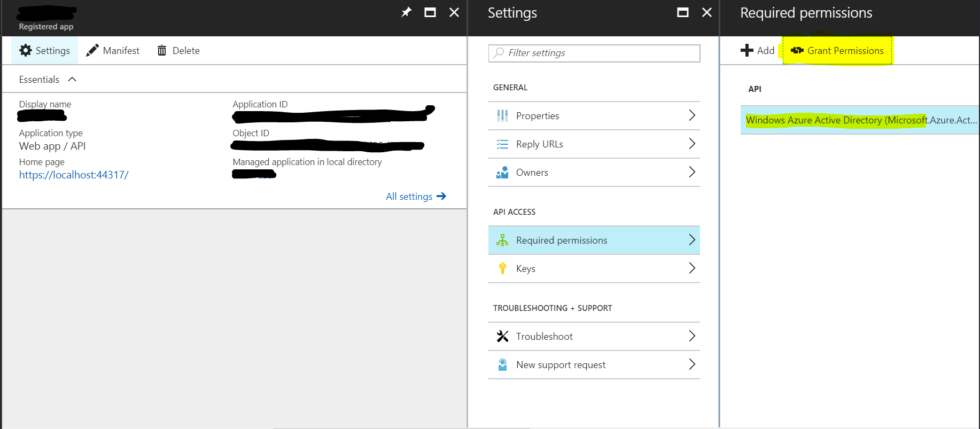Click the Troubleshoot wrench icon
Viewport: 980px width, 429px height.
pyautogui.click(x=502, y=336)
